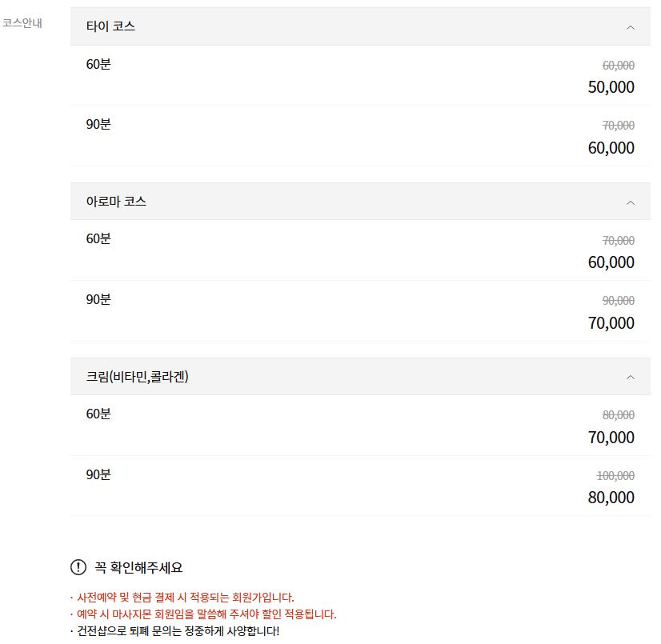
Task: Collapse the 아로마 코스 section via its chevron
Action: (x=630, y=202)
